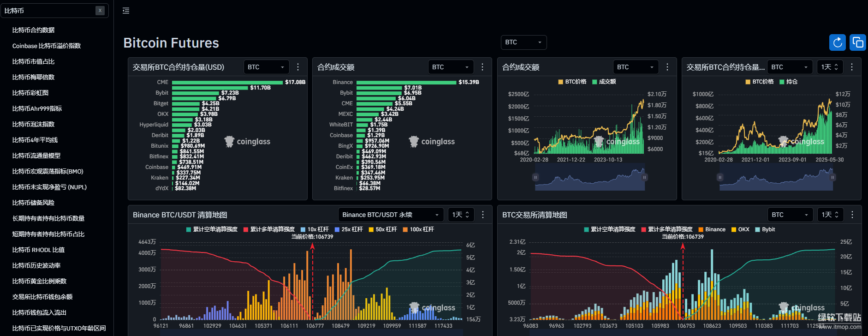Toggle 持仓 legend series

(789, 82)
